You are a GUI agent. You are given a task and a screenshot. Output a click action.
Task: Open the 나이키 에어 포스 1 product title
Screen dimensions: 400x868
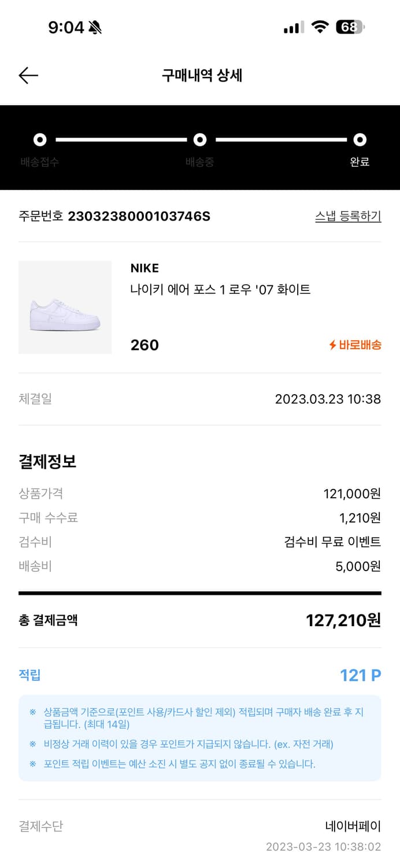220,289
